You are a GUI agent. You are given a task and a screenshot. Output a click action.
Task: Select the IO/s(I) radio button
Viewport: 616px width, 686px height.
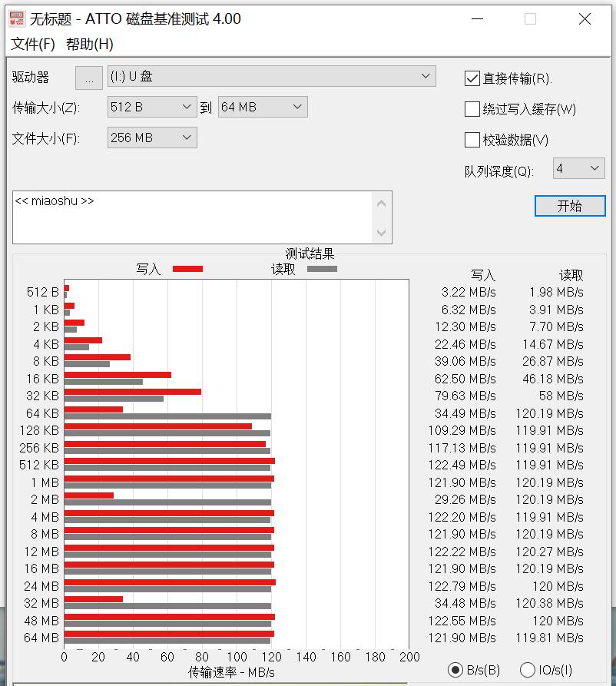coord(528,669)
